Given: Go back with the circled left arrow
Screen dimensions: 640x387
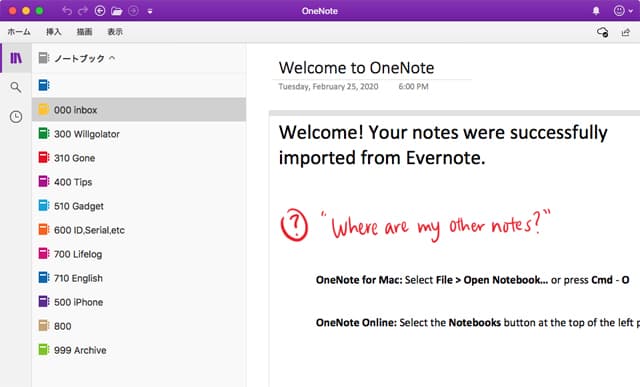Looking at the screenshot, I should click(100, 11).
